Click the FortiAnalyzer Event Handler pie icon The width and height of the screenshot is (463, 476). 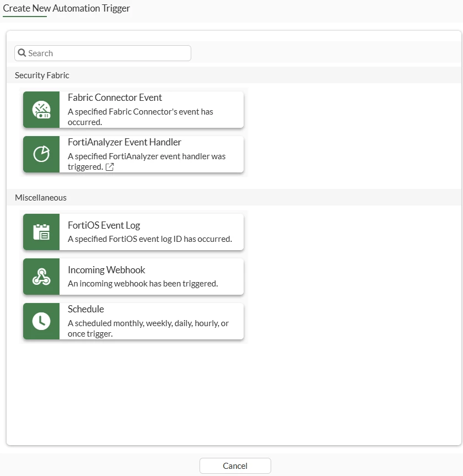click(x=41, y=154)
